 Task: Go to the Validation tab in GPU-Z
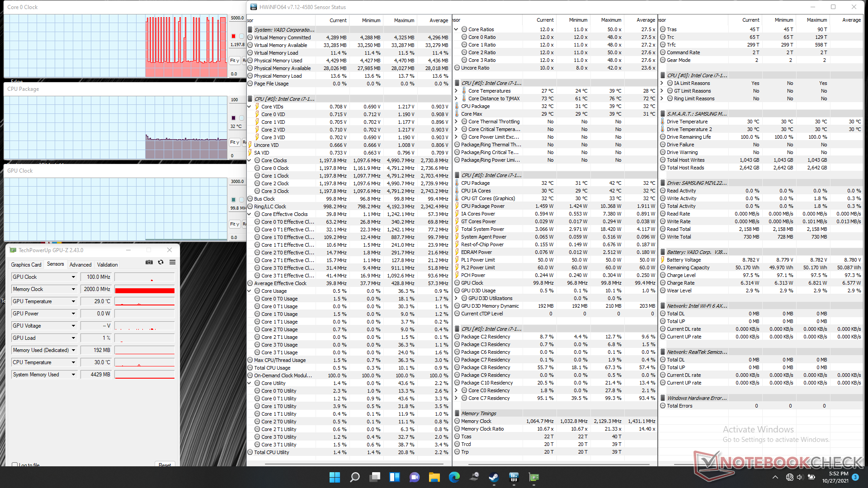point(108,265)
